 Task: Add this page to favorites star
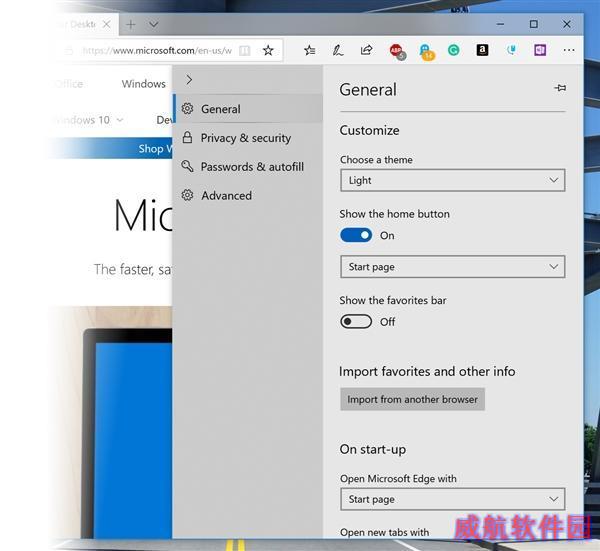(268, 50)
